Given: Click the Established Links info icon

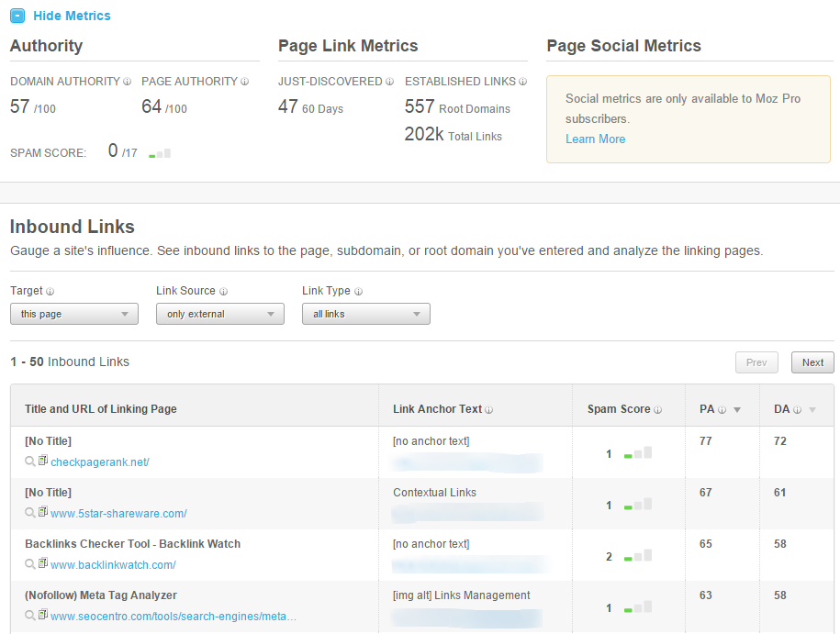Looking at the screenshot, I should tap(522, 82).
